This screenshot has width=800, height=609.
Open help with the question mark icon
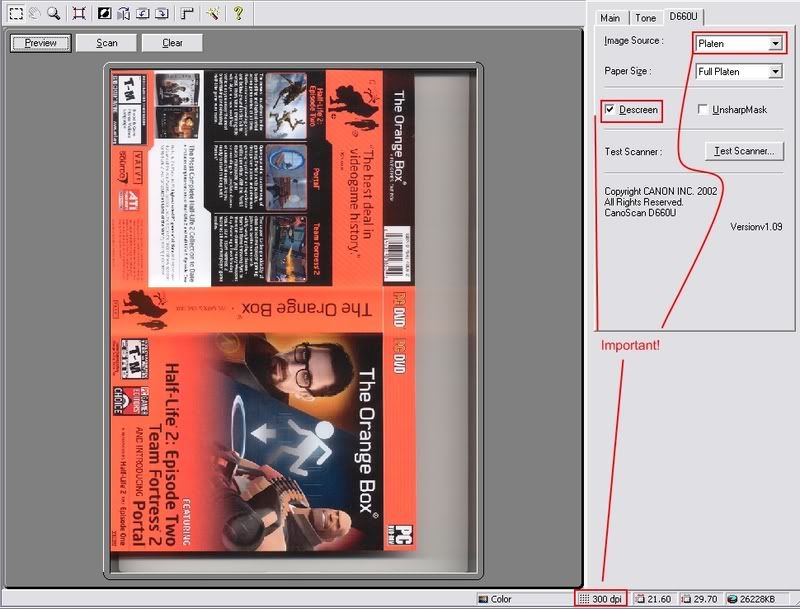coord(238,14)
